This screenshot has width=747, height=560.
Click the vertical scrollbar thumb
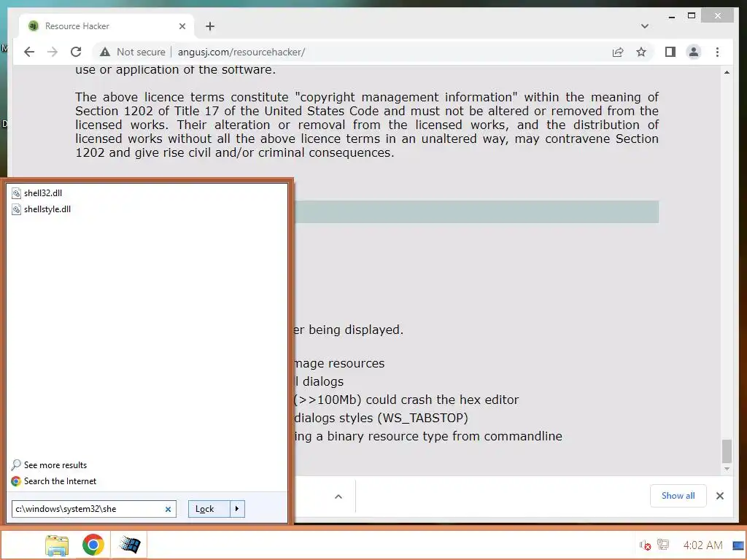[727, 451]
